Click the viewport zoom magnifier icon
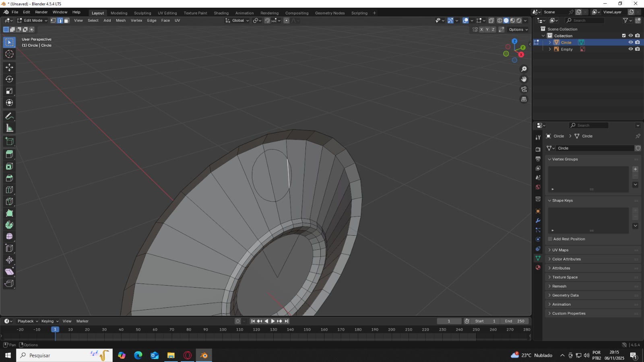Image resolution: width=644 pixels, height=362 pixels. pyautogui.click(x=524, y=69)
